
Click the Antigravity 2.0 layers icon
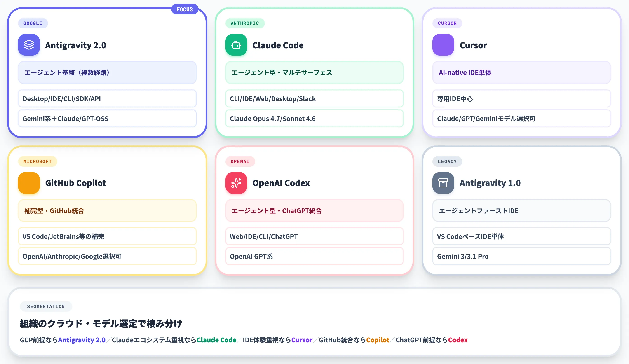pos(29,45)
